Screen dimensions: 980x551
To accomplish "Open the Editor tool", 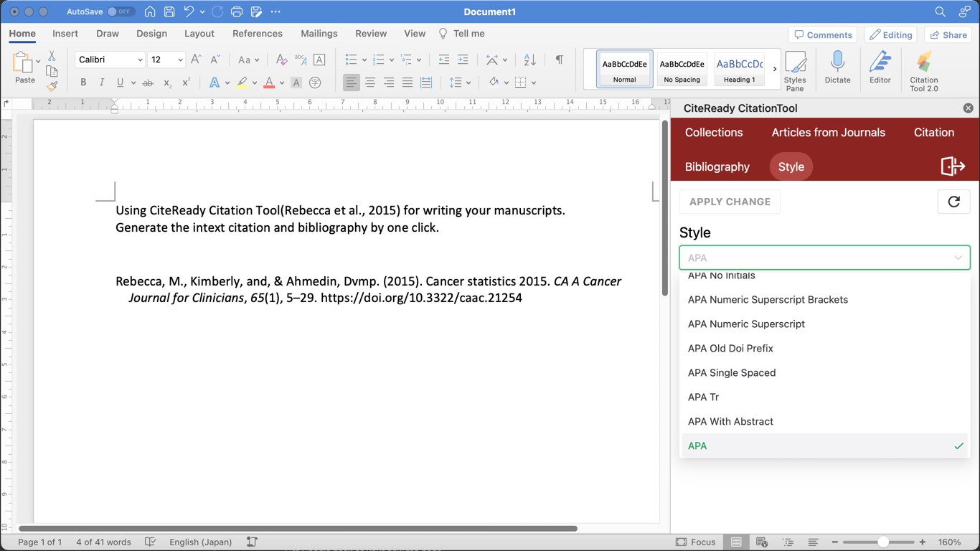I will 880,67.
